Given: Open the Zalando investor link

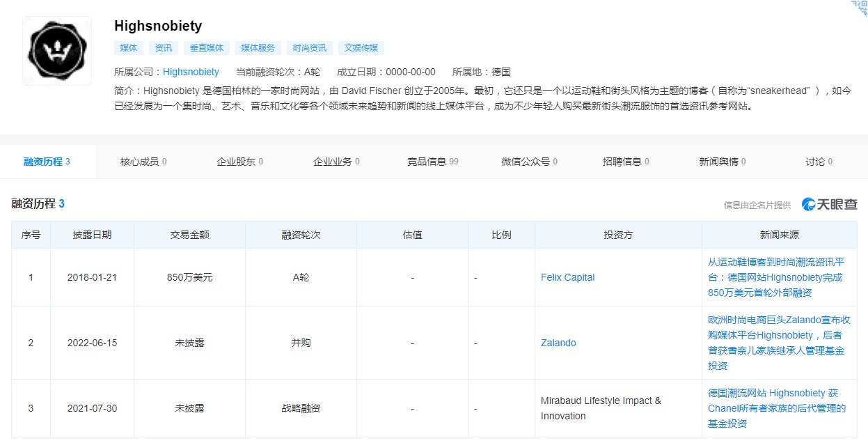Looking at the screenshot, I should pyautogui.click(x=558, y=343).
